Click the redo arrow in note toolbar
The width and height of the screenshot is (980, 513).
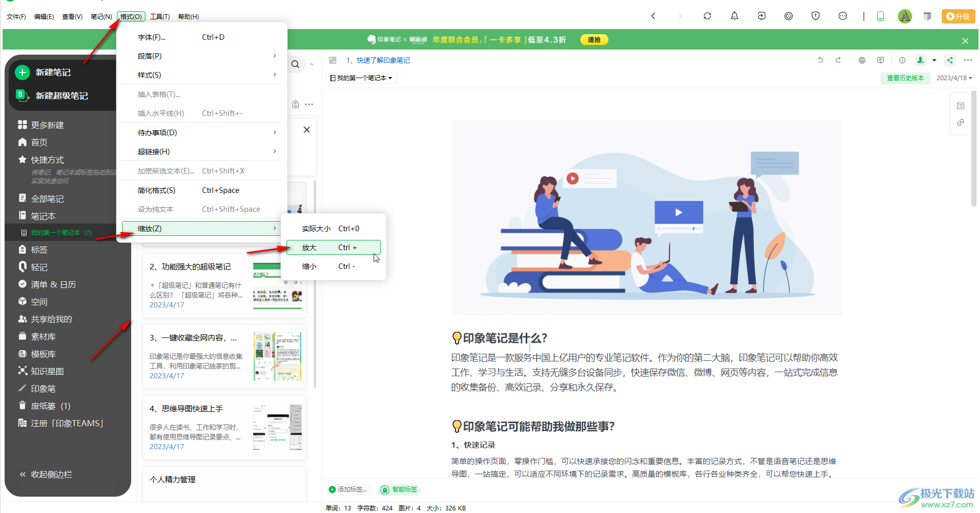(x=838, y=60)
